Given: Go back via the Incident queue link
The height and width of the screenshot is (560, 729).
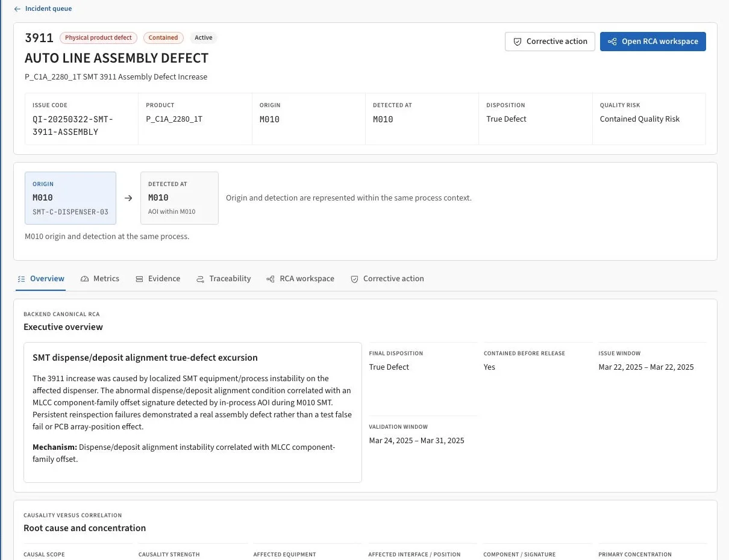Looking at the screenshot, I should [x=48, y=9].
